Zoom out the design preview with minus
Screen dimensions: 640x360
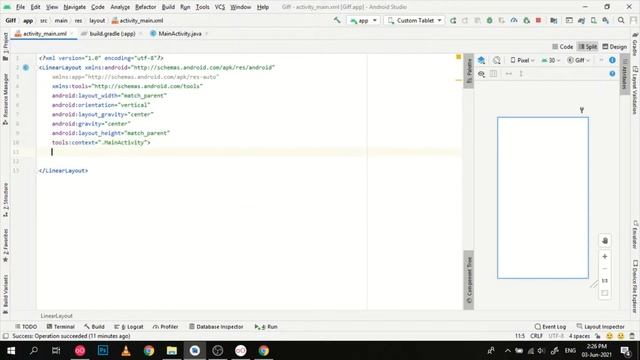point(605,269)
